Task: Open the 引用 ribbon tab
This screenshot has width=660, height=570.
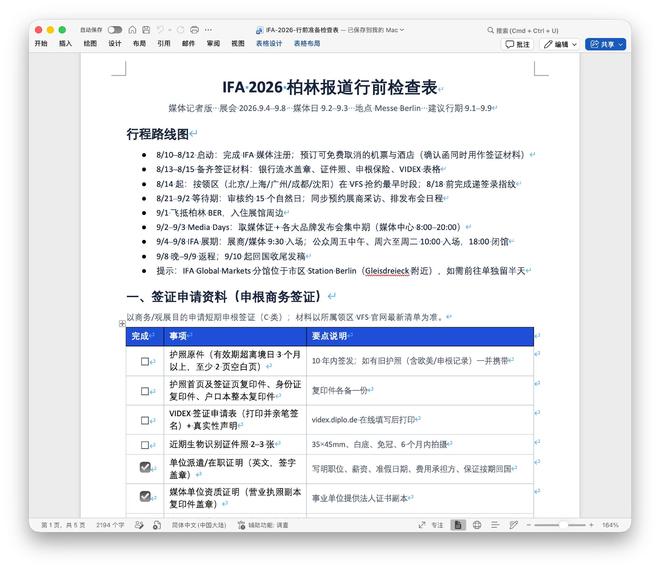Action: 164,43
